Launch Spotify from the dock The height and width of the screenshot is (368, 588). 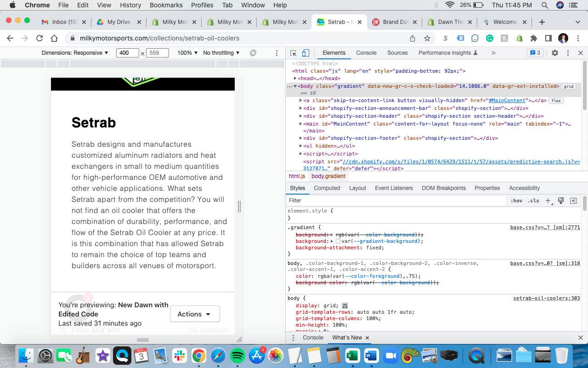(x=237, y=356)
